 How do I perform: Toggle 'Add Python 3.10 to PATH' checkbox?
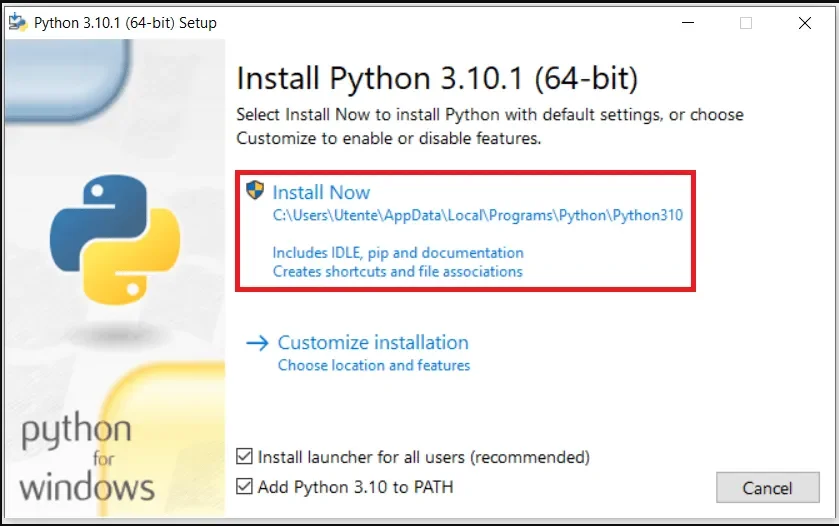pyautogui.click(x=244, y=486)
